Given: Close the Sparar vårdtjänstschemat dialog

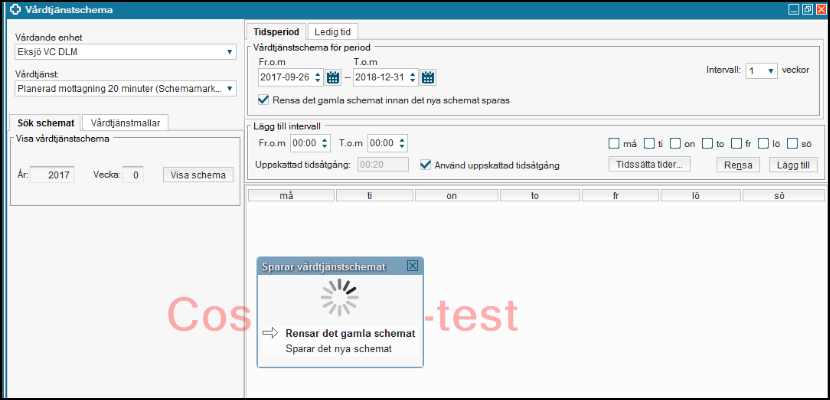Looking at the screenshot, I should tap(412, 266).
